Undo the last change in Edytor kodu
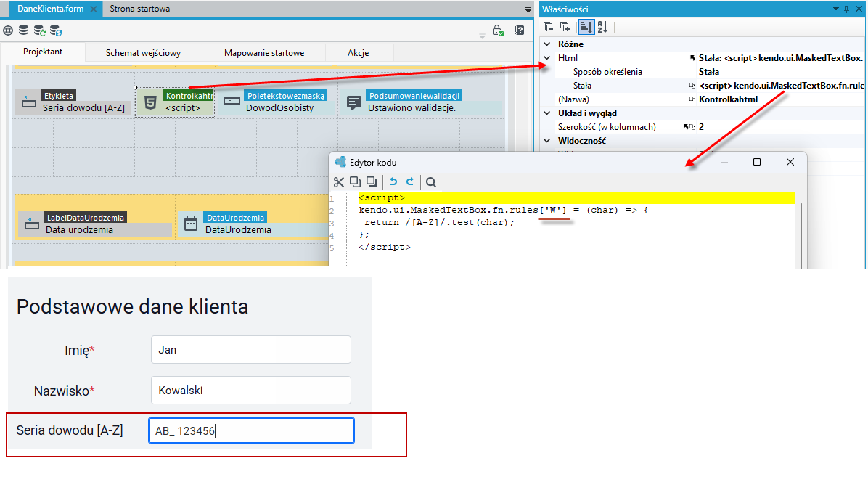Viewport: 868px width, 482px height. pos(393,182)
